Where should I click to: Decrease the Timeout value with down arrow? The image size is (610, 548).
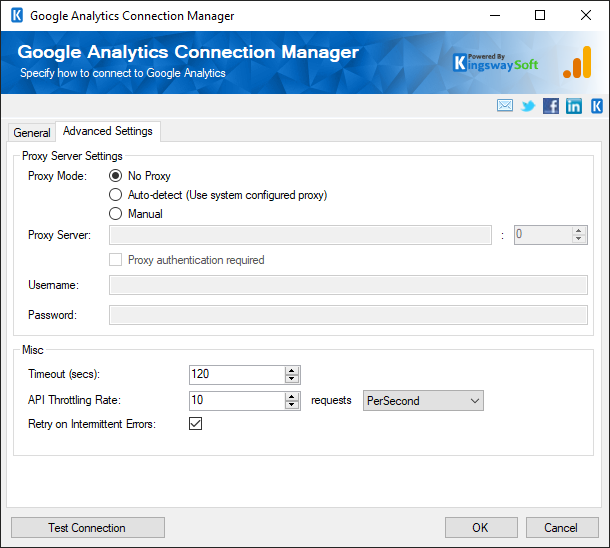(x=291, y=379)
